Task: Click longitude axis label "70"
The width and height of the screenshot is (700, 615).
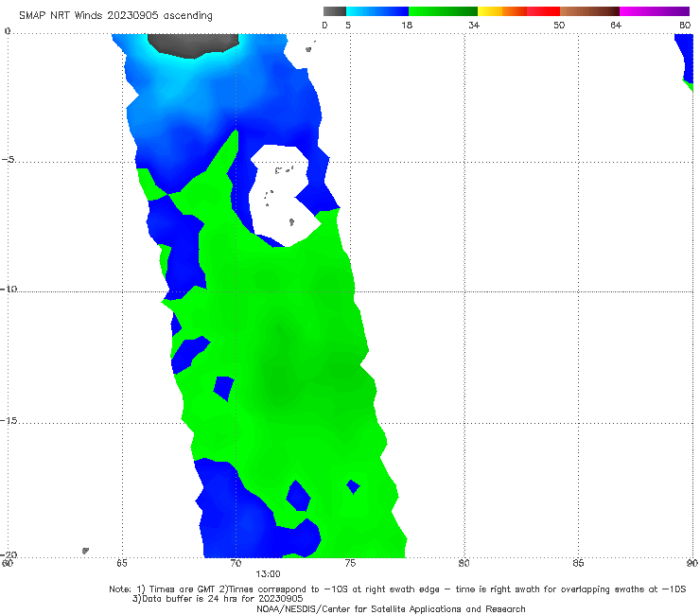Action: [x=236, y=563]
